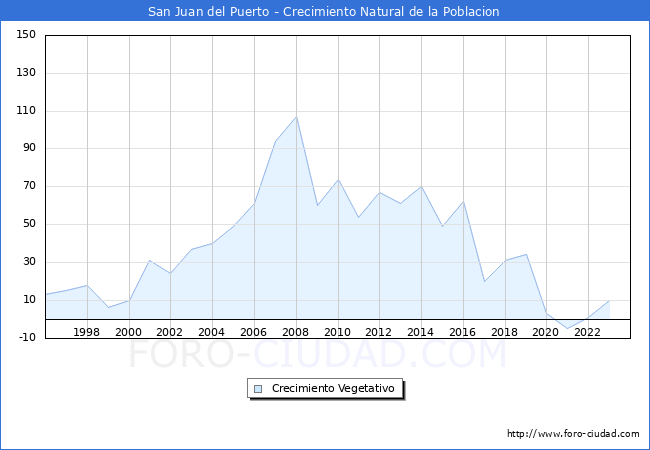
Task: Click the 130 y-axis value
Action: 26,73
